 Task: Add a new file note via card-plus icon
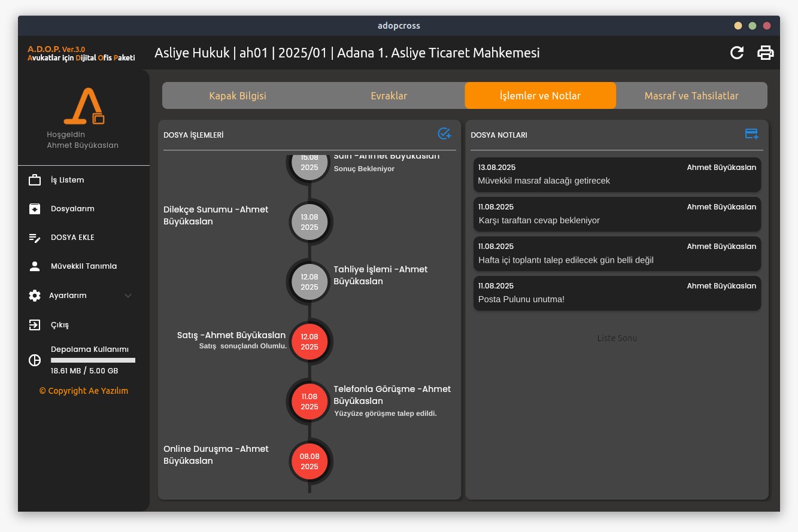point(751,134)
